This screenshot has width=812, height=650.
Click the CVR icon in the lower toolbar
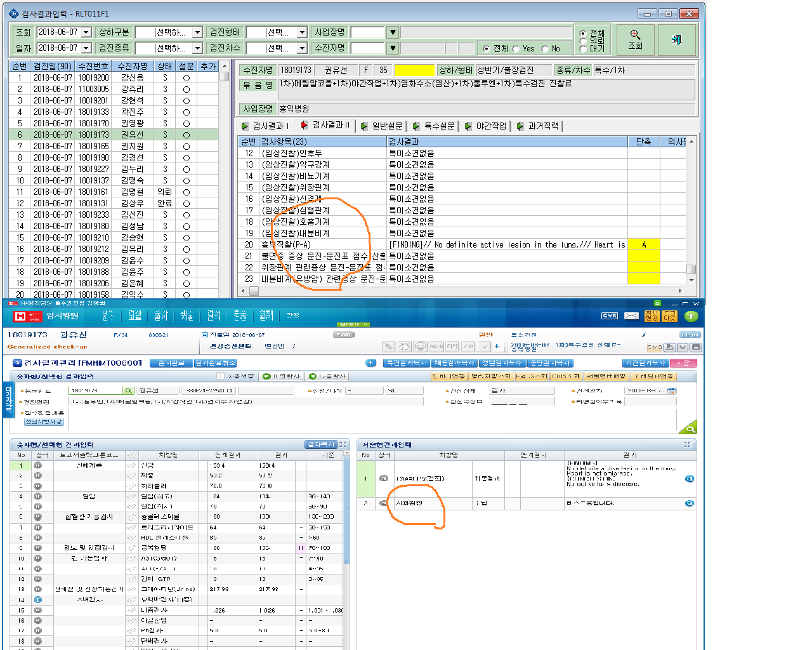click(x=610, y=315)
